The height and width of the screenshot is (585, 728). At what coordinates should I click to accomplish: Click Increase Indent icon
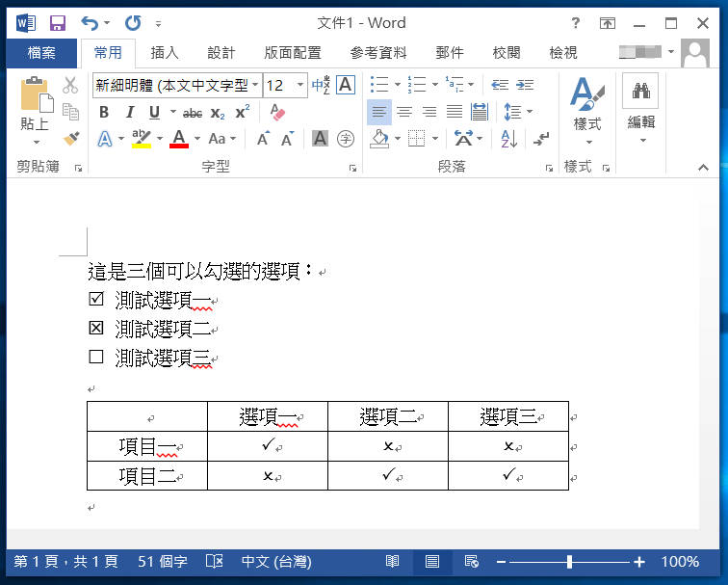click(x=525, y=85)
